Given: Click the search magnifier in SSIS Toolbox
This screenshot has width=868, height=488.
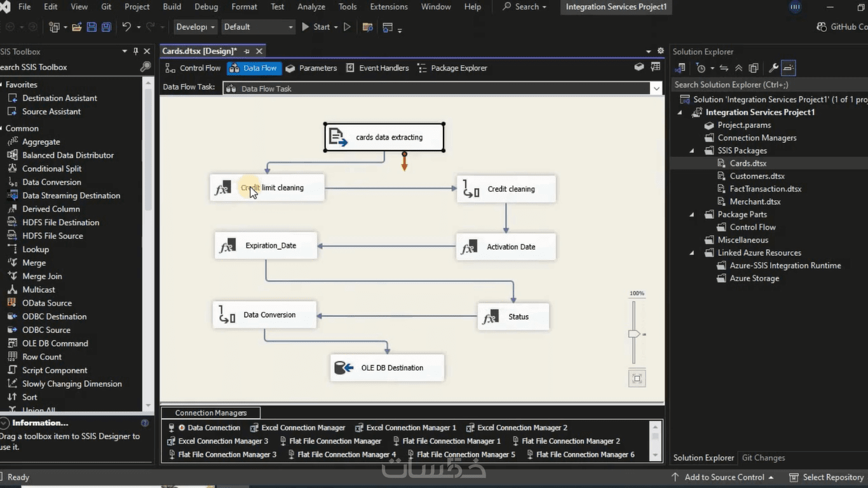Looking at the screenshot, I should (x=146, y=67).
